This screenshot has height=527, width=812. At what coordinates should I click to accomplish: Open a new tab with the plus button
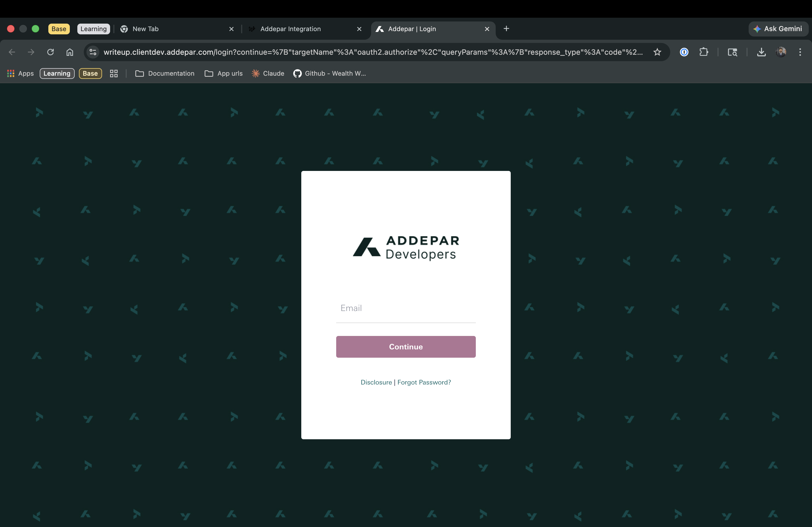point(506,29)
